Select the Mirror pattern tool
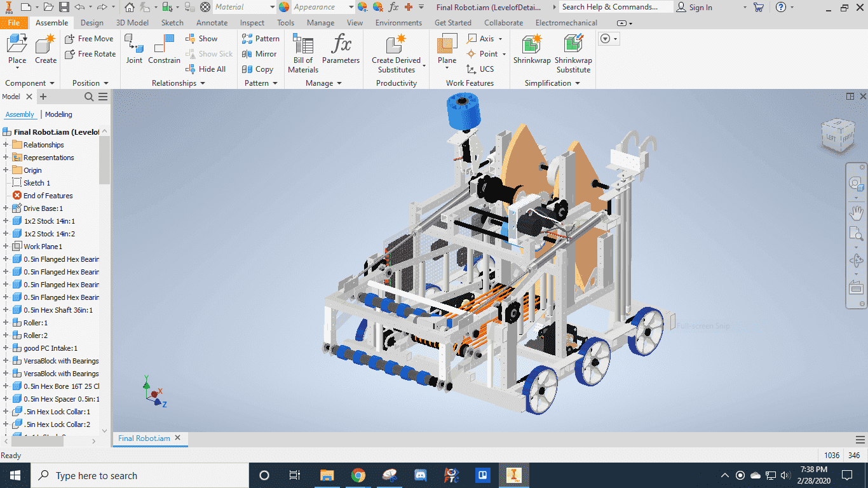Image resolution: width=868 pixels, height=488 pixels. pos(260,54)
